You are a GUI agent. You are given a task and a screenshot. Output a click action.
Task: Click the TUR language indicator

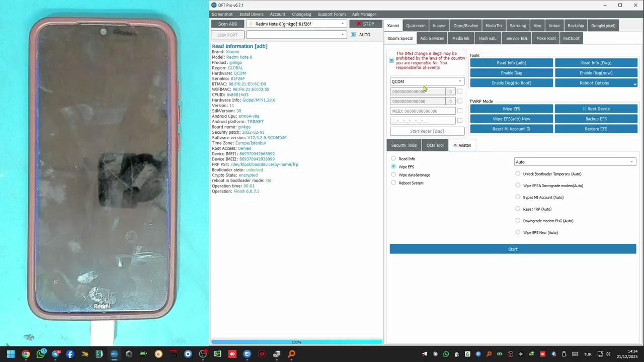click(588, 354)
